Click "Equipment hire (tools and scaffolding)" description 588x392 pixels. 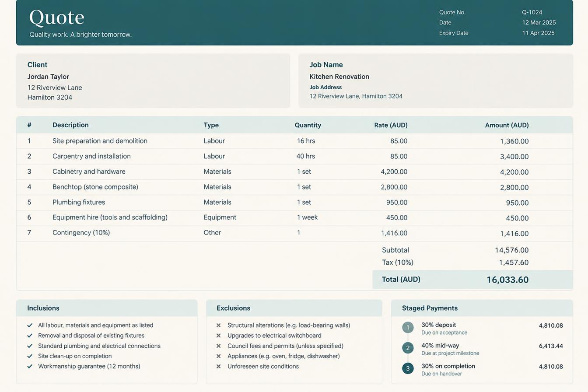pos(110,217)
